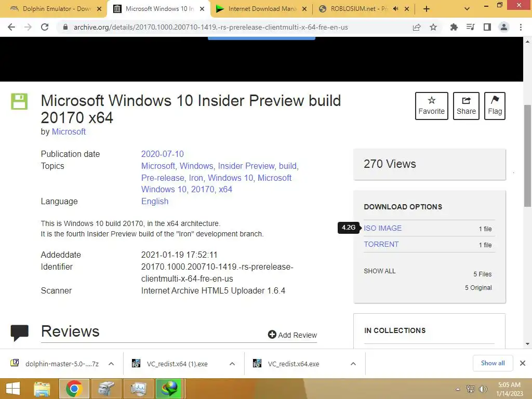Share this page from address bar
The width and height of the screenshot is (532, 399).
coord(417,27)
